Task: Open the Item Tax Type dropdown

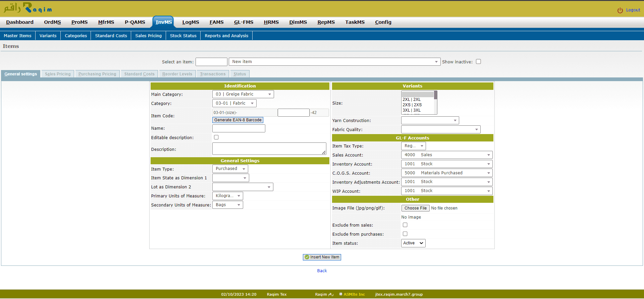Action: 414,146
